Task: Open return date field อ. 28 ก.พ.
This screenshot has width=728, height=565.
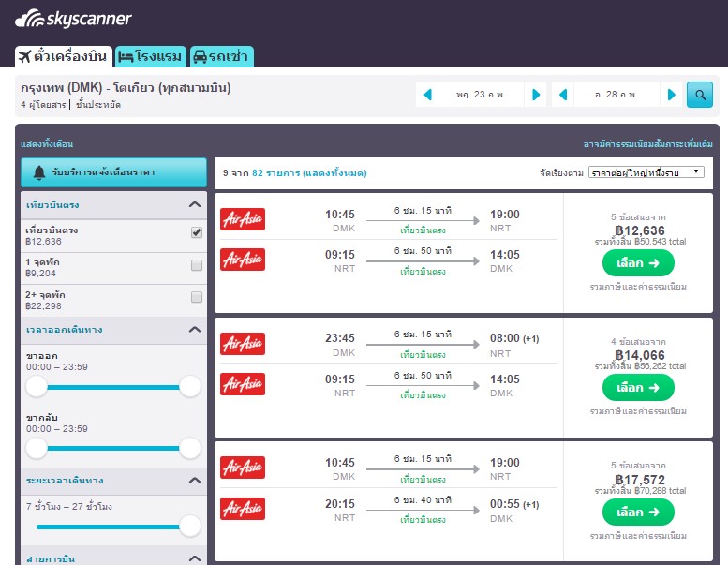Action: [617, 95]
